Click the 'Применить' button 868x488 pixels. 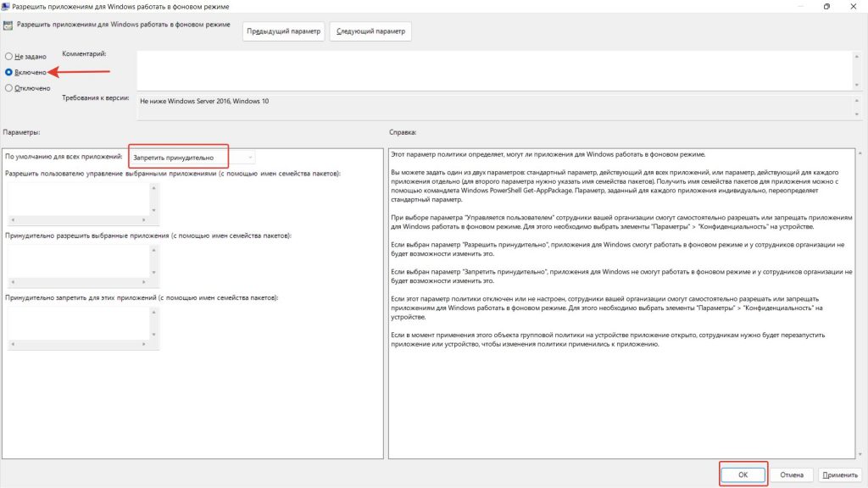[840, 474]
